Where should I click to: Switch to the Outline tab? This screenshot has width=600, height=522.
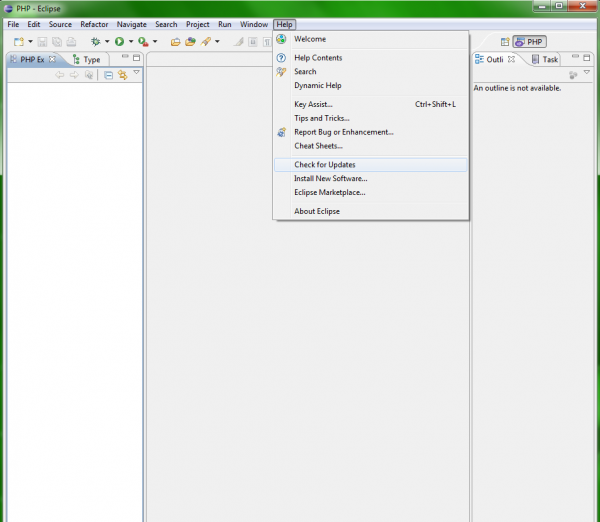point(489,59)
